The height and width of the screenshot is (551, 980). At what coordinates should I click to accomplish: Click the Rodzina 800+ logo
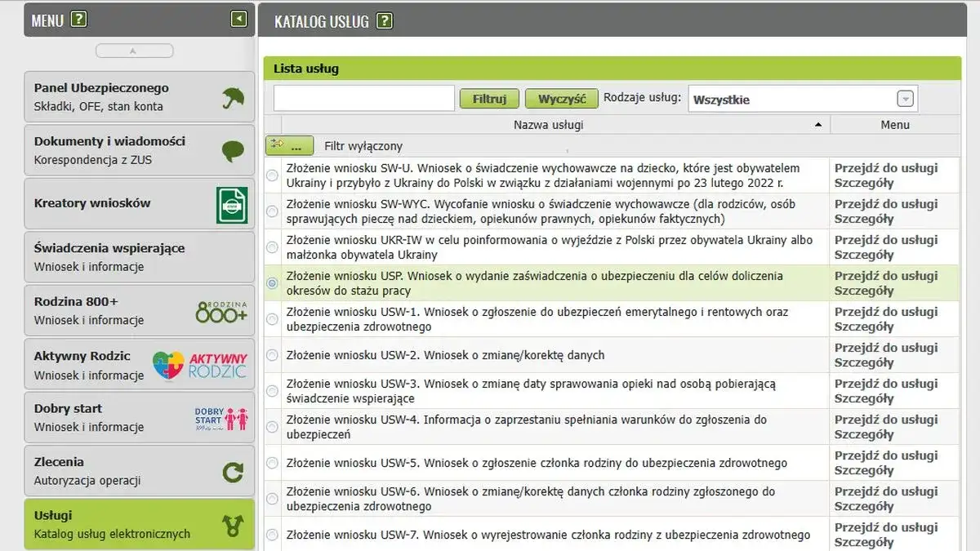pyautogui.click(x=220, y=310)
